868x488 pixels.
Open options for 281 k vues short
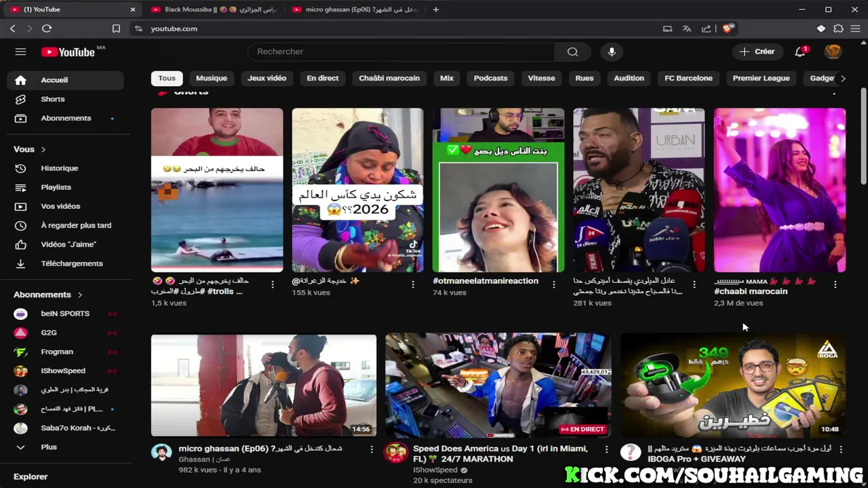pos(694,285)
